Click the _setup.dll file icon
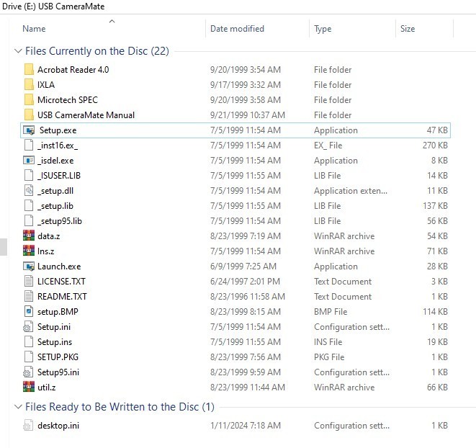This screenshot has height=448, width=476. point(29,191)
